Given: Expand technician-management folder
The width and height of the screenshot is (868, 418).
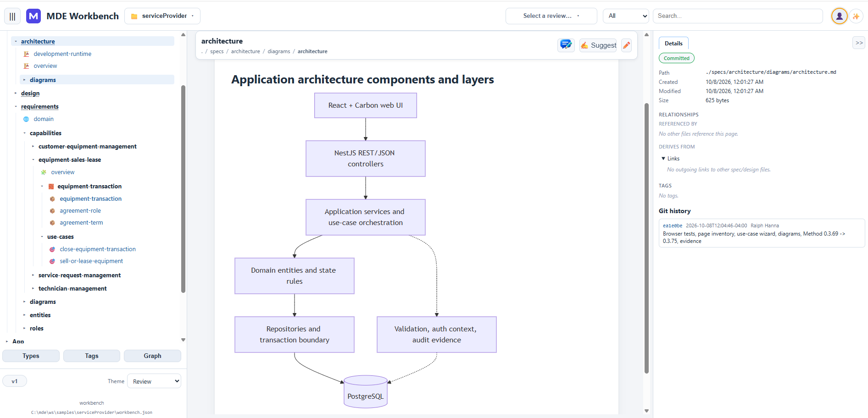Looking at the screenshot, I should click(x=33, y=288).
